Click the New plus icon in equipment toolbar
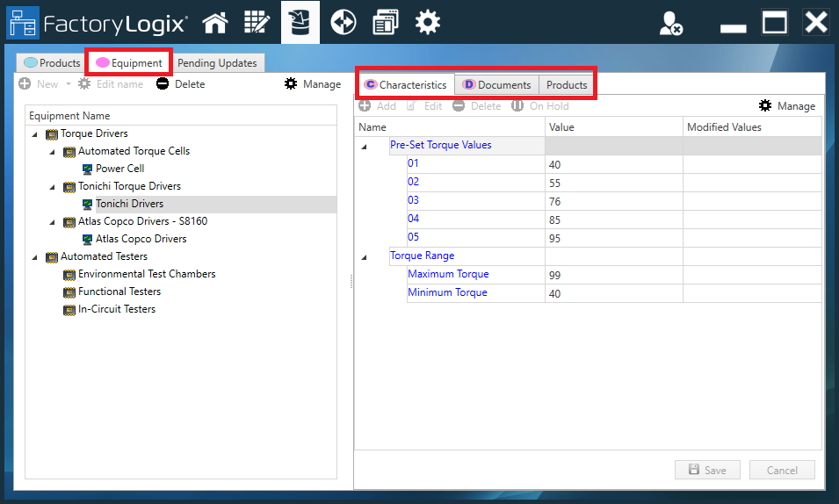 [x=25, y=84]
